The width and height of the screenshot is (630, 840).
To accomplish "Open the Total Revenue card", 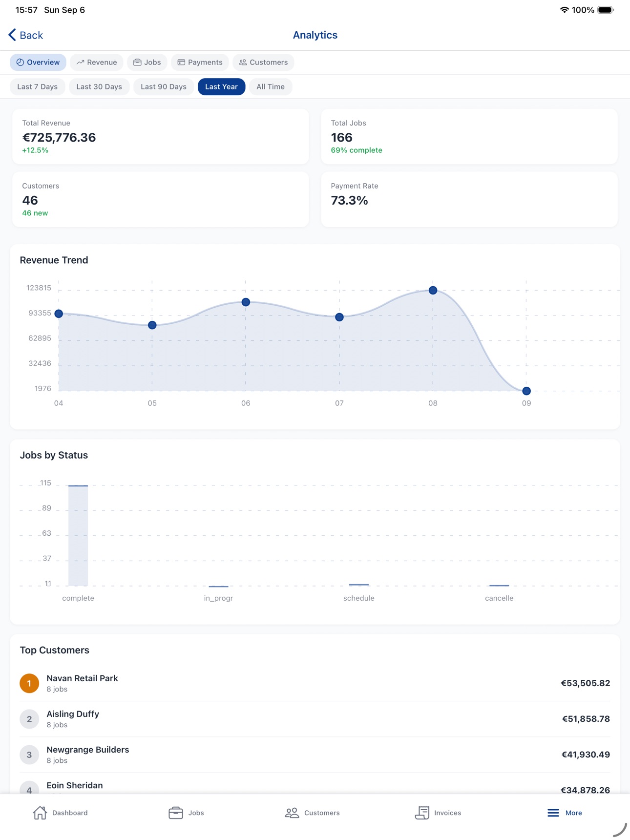I will pyautogui.click(x=161, y=136).
